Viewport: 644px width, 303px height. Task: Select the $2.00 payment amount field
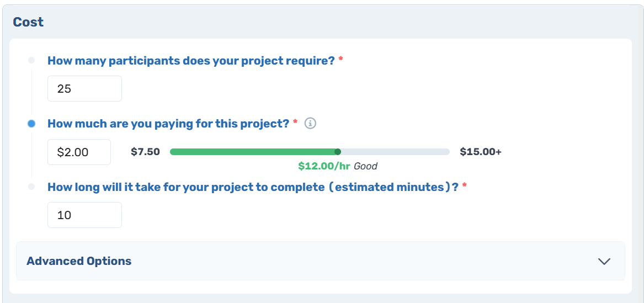click(79, 152)
